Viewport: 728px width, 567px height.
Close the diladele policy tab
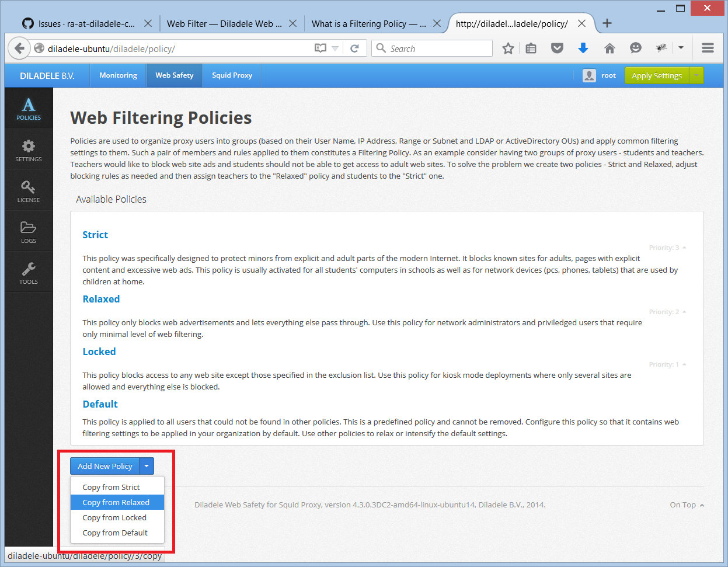(x=581, y=23)
